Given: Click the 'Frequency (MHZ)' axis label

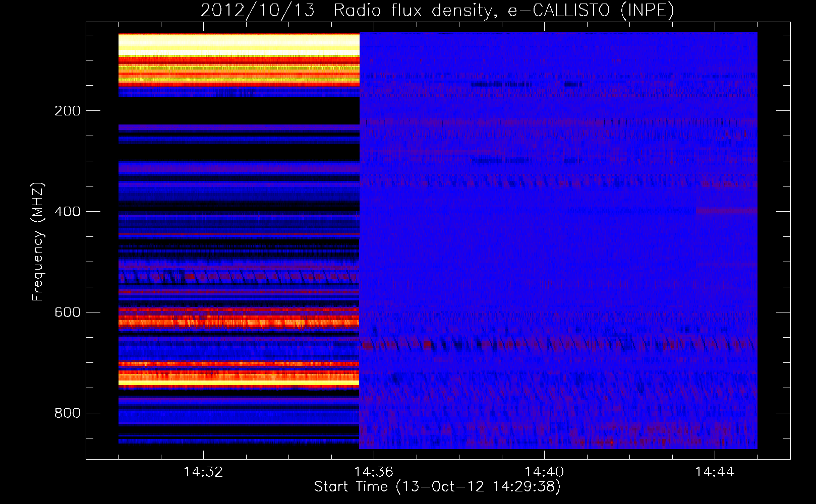Looking at the screenshot, I should (x=37, y=242).
